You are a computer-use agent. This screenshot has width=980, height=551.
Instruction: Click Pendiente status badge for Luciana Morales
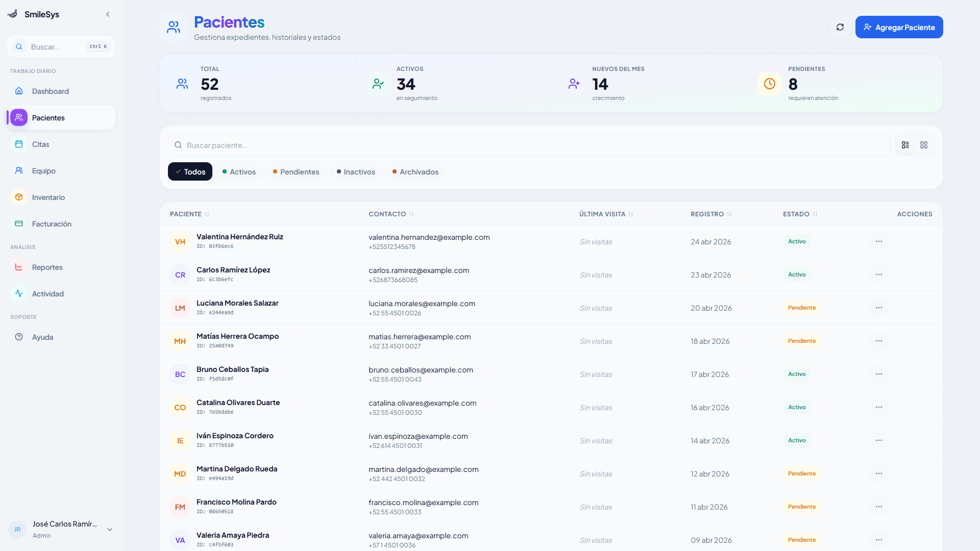point(801,308)
